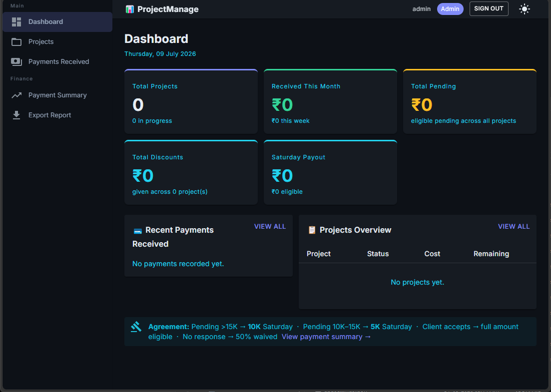The height and width of the screenshot is (392, 551).
Task: Click the Status column header
Action: click(378, 254)
